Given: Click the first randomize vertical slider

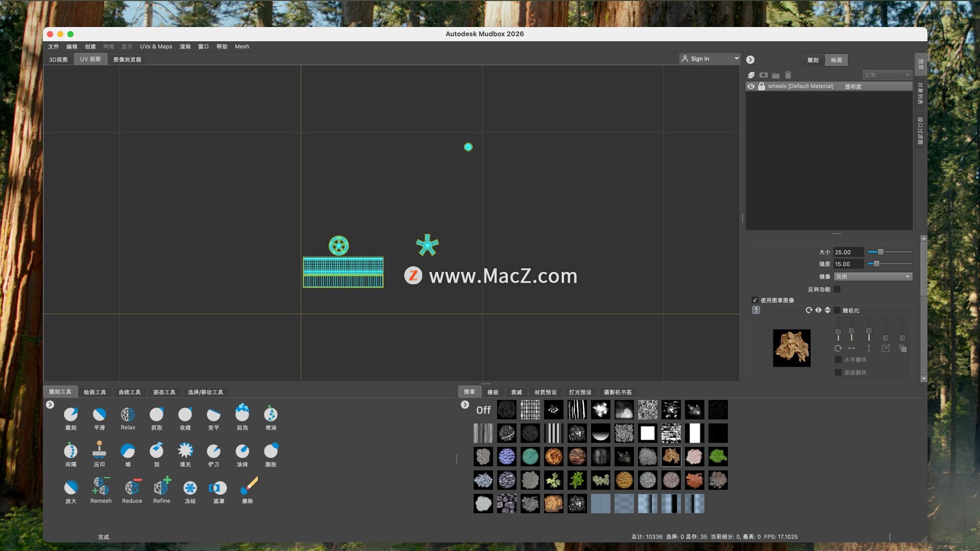Looking at the screenshot, I should pyautogui.click(x=838, y=329).
